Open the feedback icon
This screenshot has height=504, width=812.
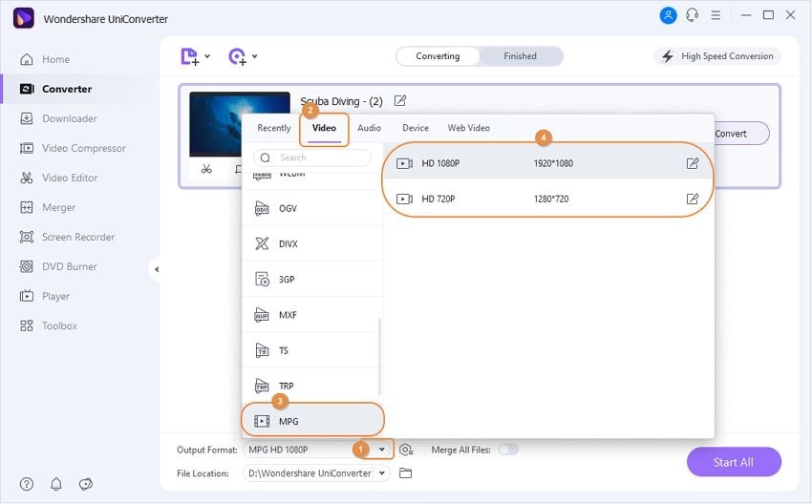coord(85,484)
